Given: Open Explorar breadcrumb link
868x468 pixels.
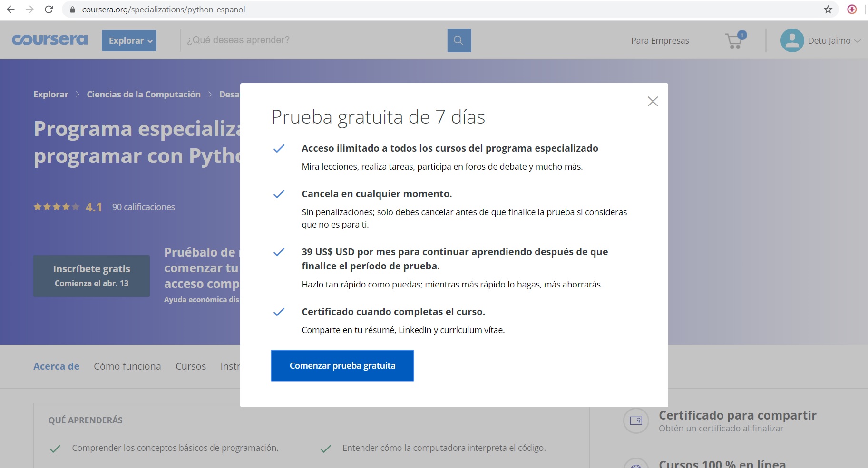Looking at the screenshot, I should coord(51,94).
